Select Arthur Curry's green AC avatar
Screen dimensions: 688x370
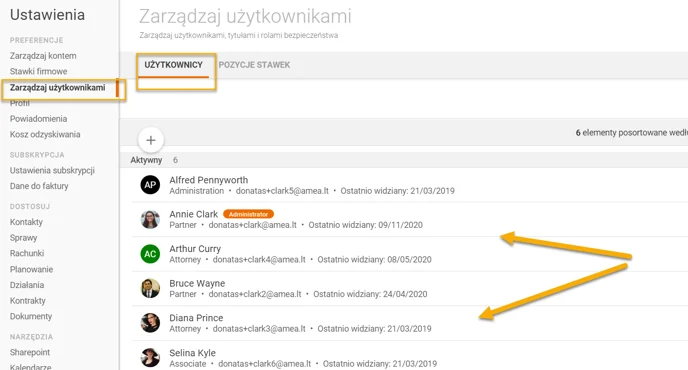(x=150, y=254)
